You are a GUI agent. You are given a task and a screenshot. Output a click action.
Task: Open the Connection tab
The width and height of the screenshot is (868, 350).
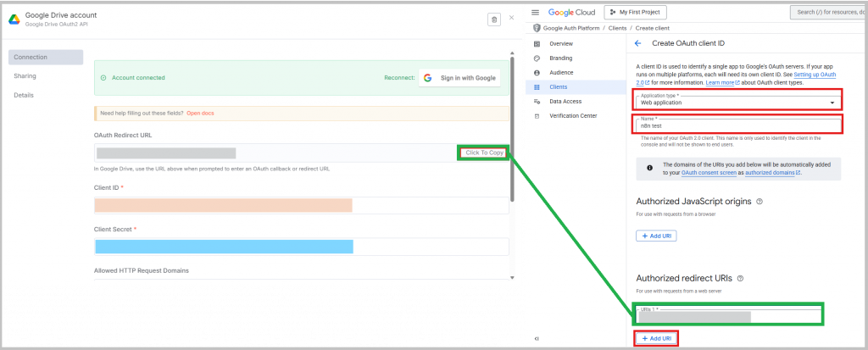pos(46,57)
